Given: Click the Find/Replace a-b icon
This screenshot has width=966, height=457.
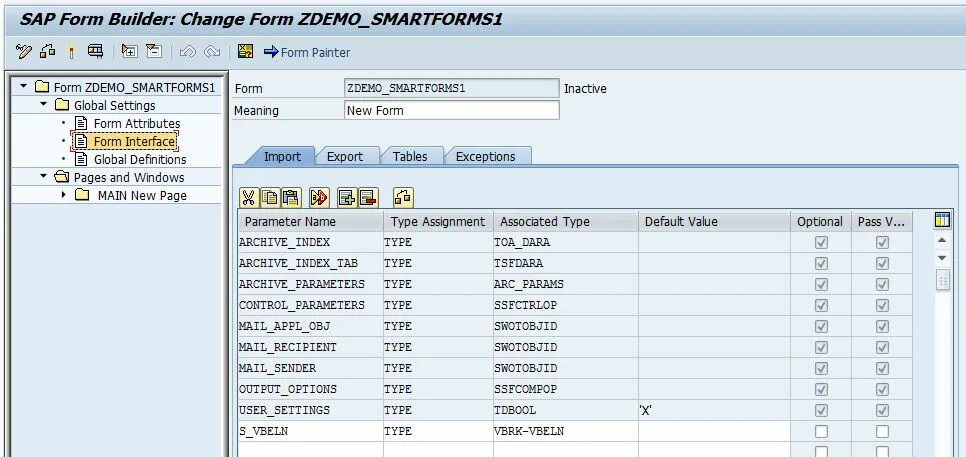Looking at the screenshot, I should 319,198.
